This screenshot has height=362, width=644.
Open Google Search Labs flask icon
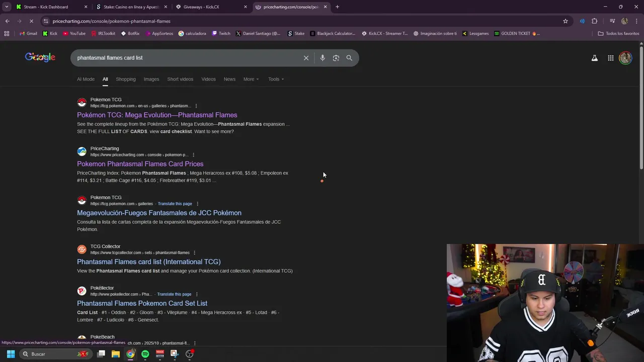pos(595,58)
